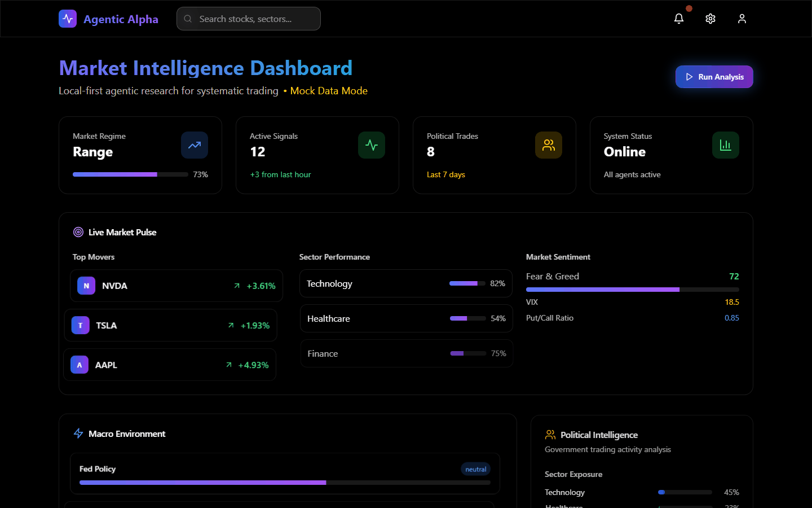This screenshot has height=508, width=812.
Task: Click the "All agents active" text
Action: (x=632, y=174)
